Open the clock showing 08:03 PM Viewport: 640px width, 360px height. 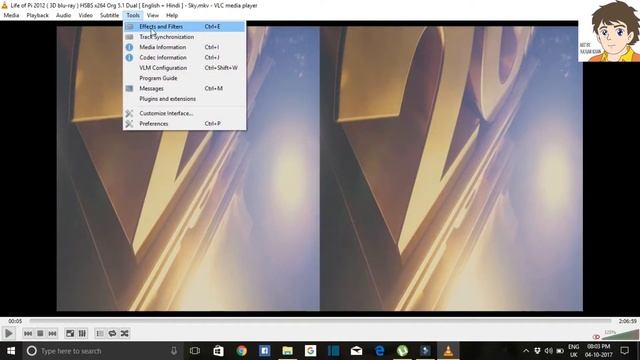coord(599,351)
